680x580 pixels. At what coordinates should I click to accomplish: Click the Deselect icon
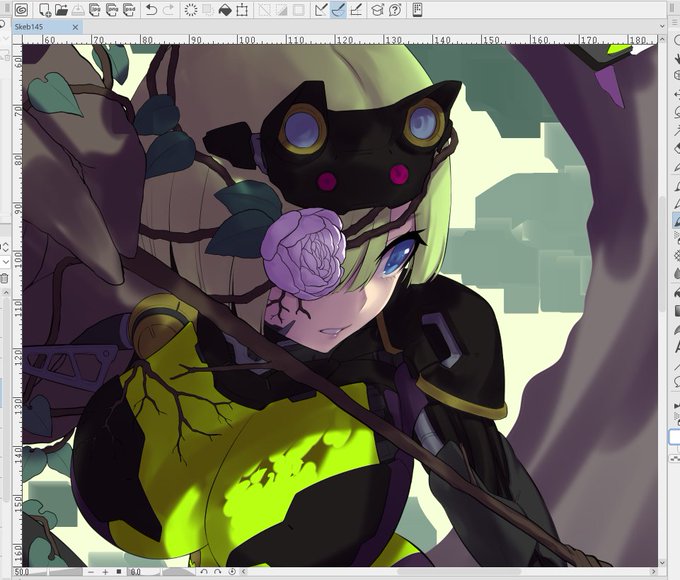[264, 10]
